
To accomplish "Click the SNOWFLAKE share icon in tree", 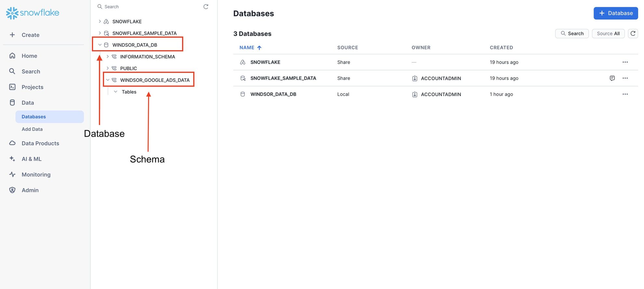I will pyautogui.click(x=106, y=21).
